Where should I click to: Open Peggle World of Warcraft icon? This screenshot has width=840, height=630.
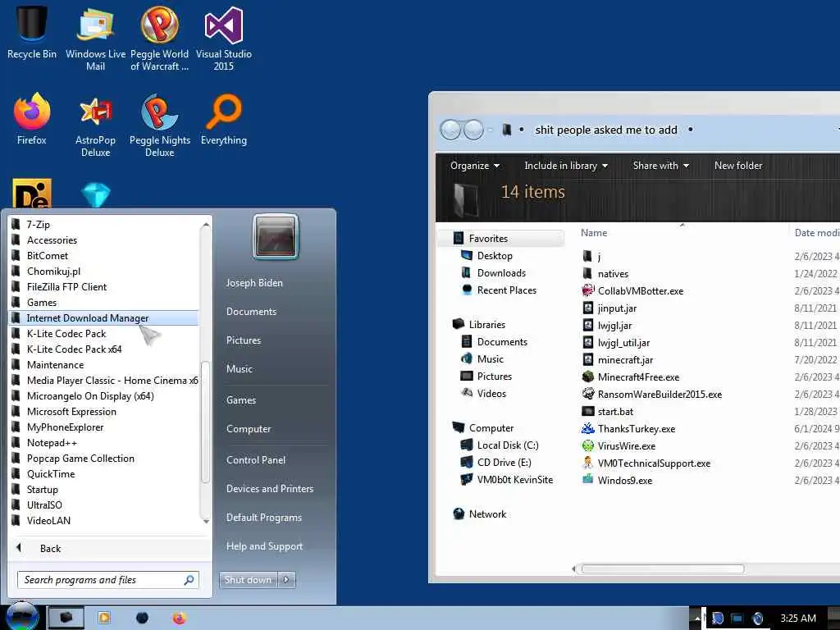pyautogui.click(x=159, y=38)
